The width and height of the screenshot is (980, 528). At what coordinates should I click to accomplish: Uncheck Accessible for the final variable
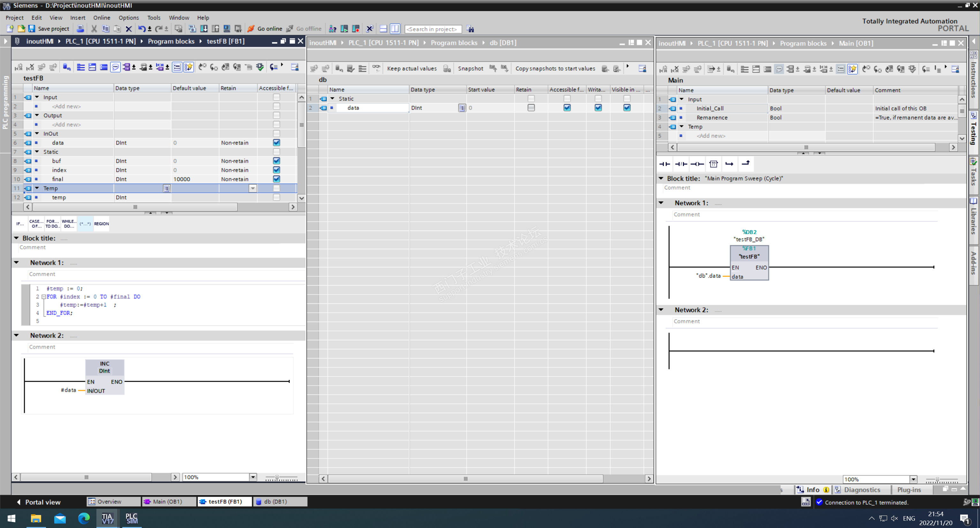click(276, 179)
